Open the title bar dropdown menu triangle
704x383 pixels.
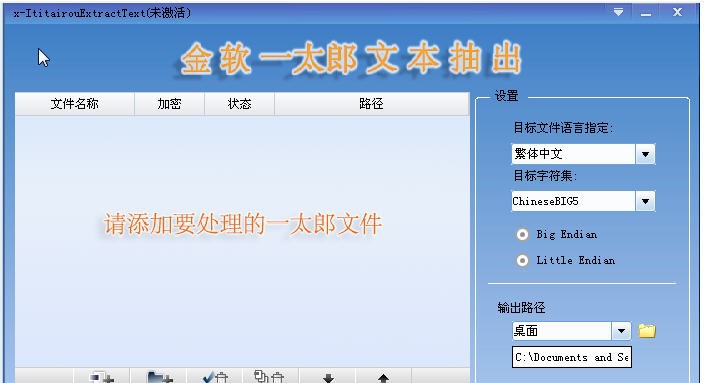(618, 12)
